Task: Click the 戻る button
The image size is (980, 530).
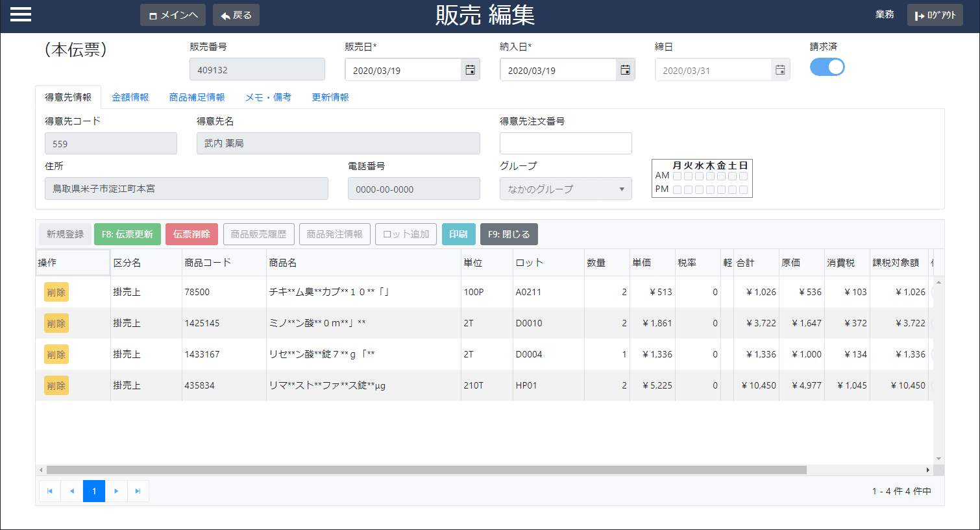Action: click(x=236, y=15)
